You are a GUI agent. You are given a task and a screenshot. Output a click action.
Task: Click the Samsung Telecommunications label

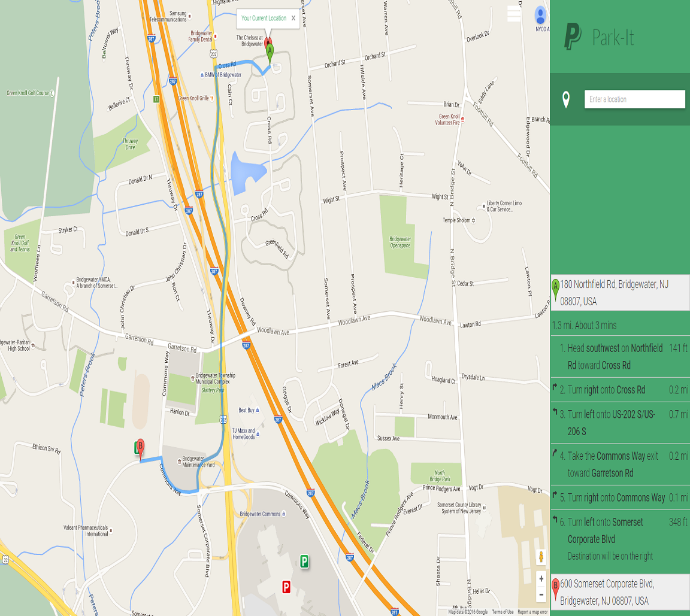tap(168, 17)
